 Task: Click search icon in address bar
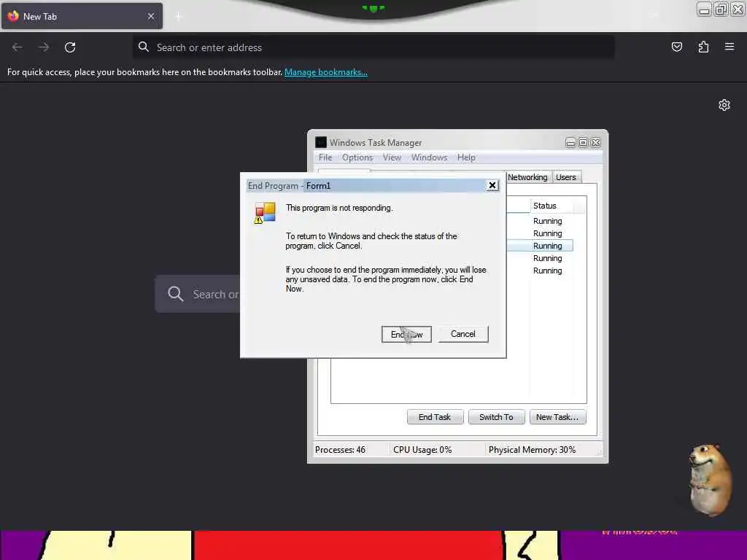pos(144,47)
